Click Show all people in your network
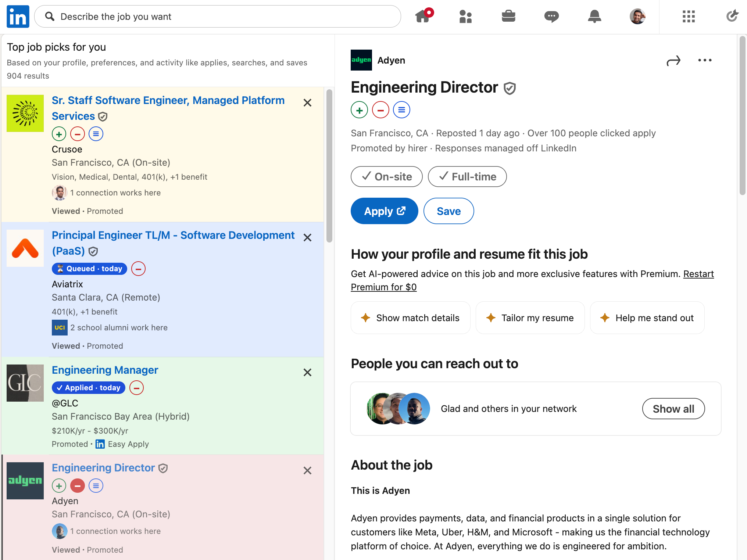Image resolution: width=747 pixels, height=560 pixels. pos(673,409)
